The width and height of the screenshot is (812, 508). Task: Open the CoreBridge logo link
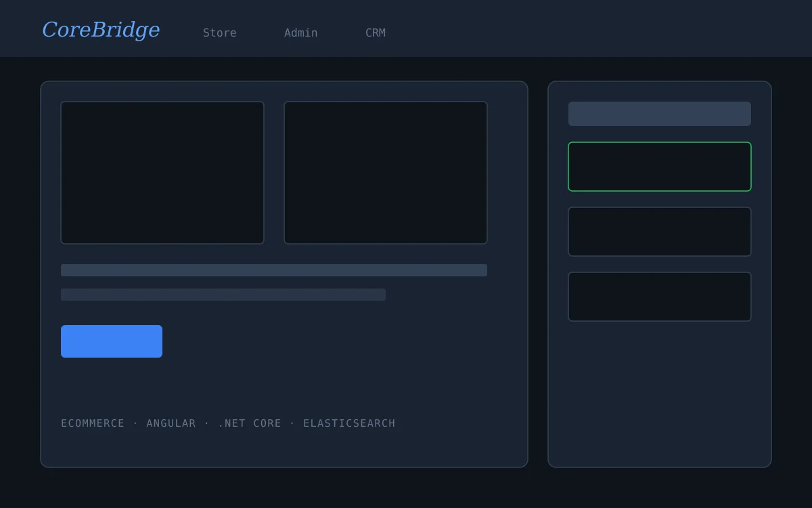(101, 30)
